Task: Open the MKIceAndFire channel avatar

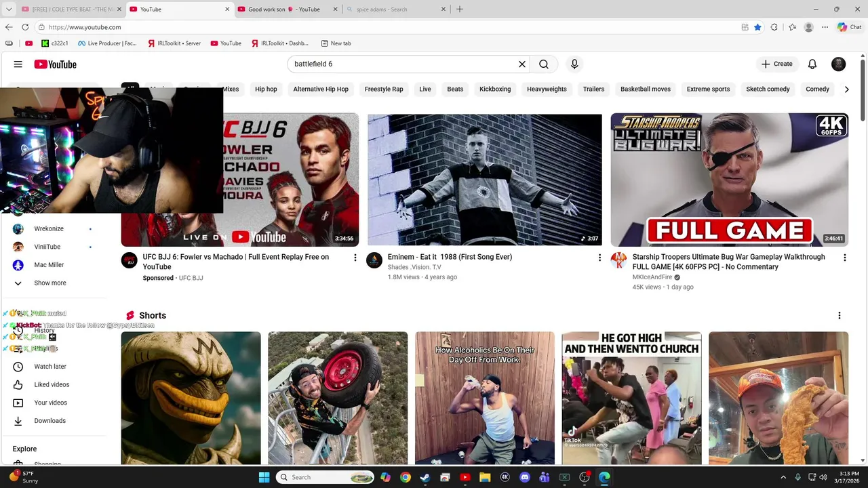Action: pos(618,260)
